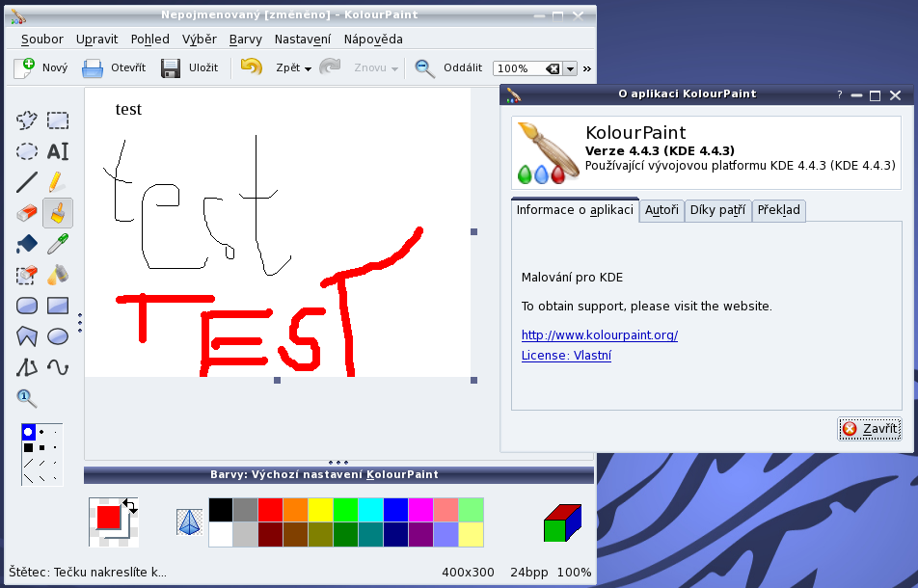Click the Zavřít button in About dialog
Image resolution: width=918 pixels, height=588 pixels.
tap(870, 429)
